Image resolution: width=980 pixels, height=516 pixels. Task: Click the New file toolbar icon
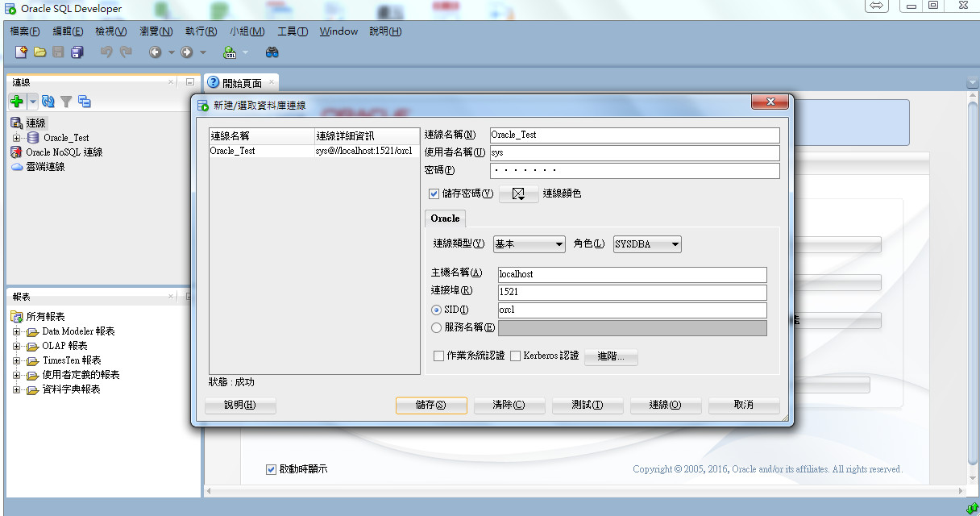(x=22, y=52)
